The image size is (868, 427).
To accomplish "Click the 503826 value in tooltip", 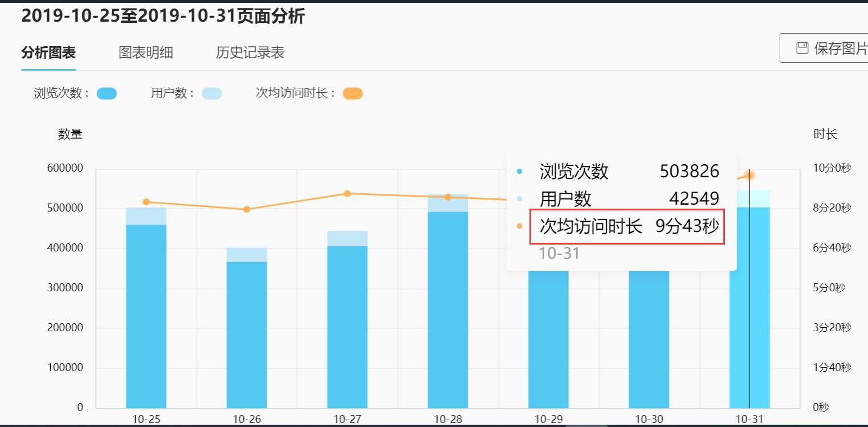I will click(690, 171).
